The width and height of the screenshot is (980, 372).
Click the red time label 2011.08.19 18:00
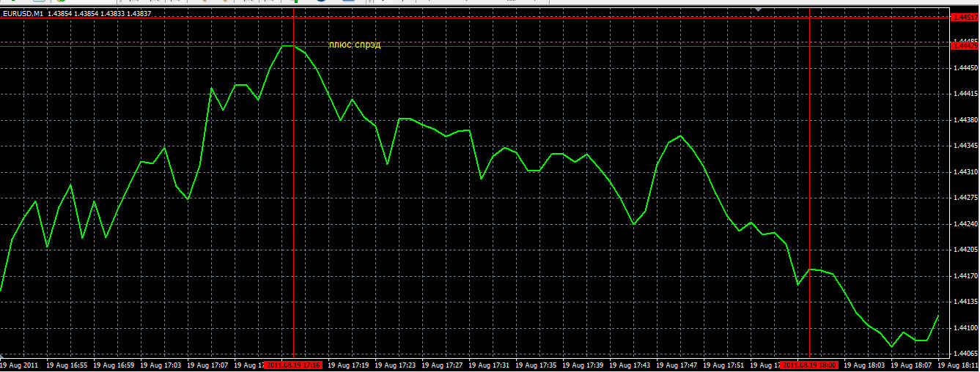click(x=810, y=364)
